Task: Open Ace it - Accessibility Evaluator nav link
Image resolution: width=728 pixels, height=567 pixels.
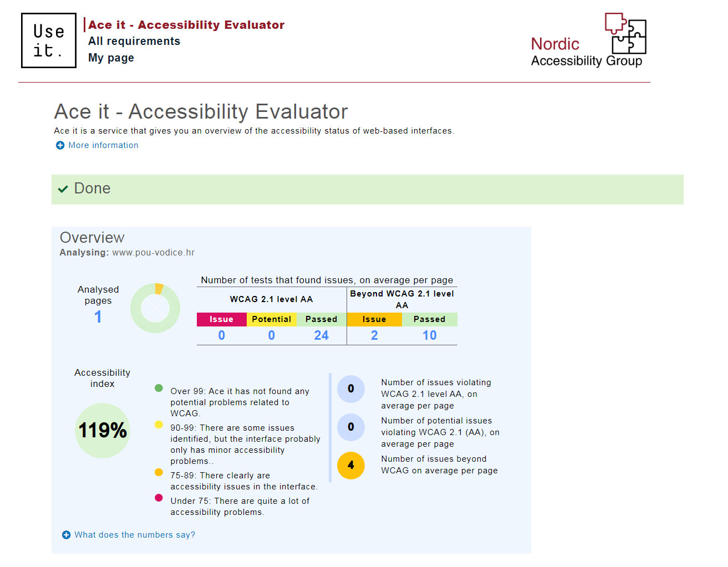Action: 186,25
